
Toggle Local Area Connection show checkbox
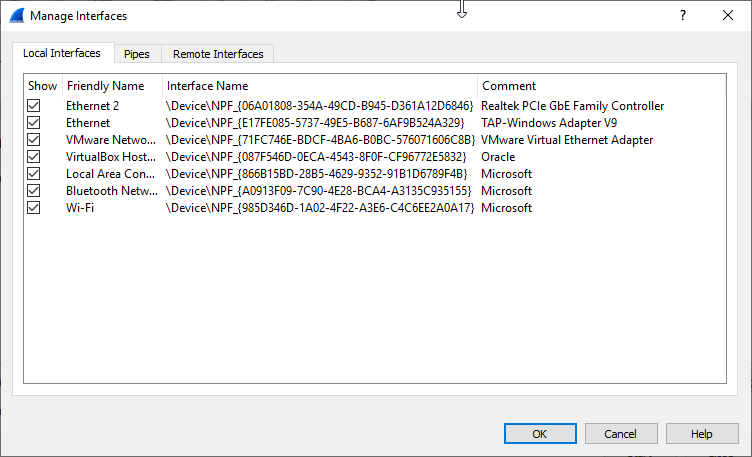coord(34,174)
